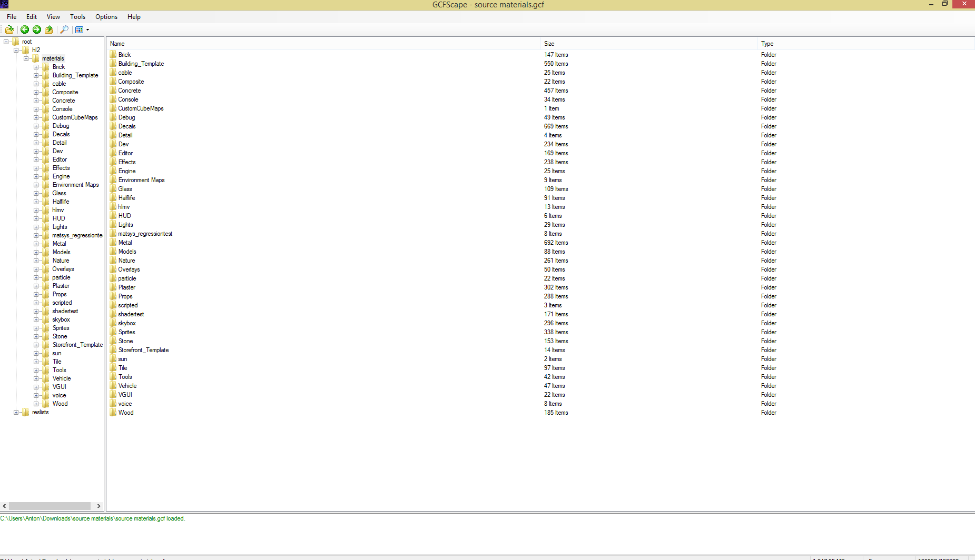Click the '669 Items' size of Decals

click(x=556, y=126)
